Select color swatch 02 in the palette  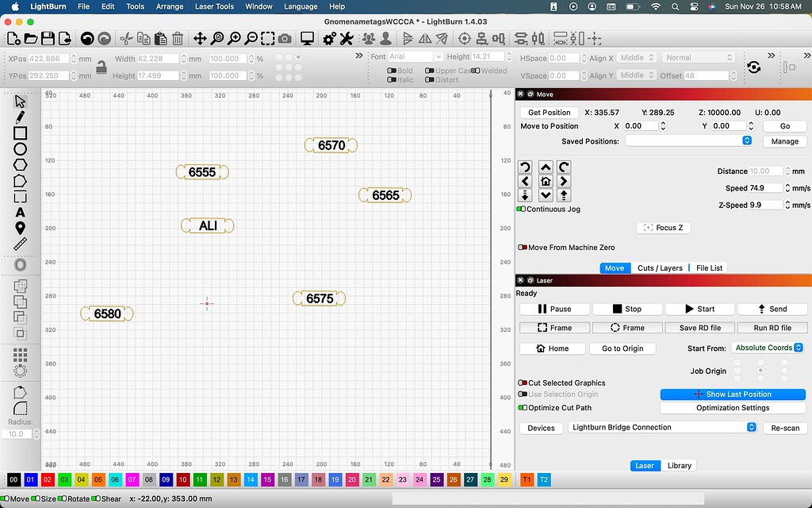point(48,479)
